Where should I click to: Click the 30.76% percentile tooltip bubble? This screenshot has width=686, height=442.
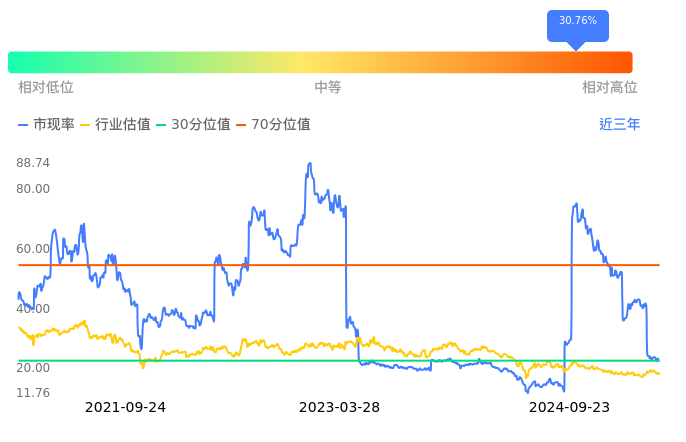coord(577,22)
